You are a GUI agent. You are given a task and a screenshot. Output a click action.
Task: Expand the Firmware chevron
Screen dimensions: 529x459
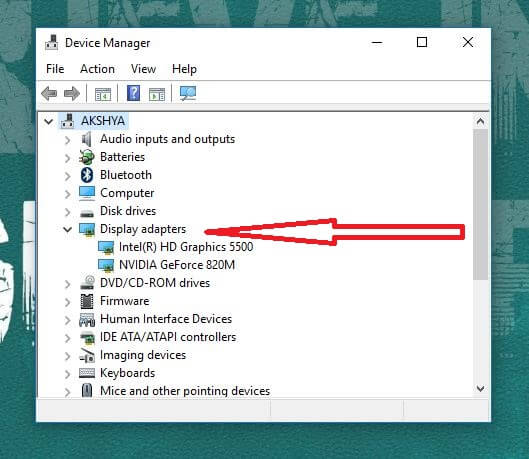click(x=68, y=302)
